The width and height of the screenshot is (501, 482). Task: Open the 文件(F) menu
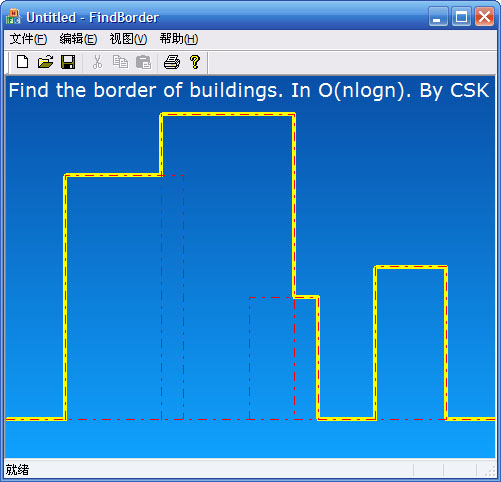pyautogui.click(x=28, y=39)
